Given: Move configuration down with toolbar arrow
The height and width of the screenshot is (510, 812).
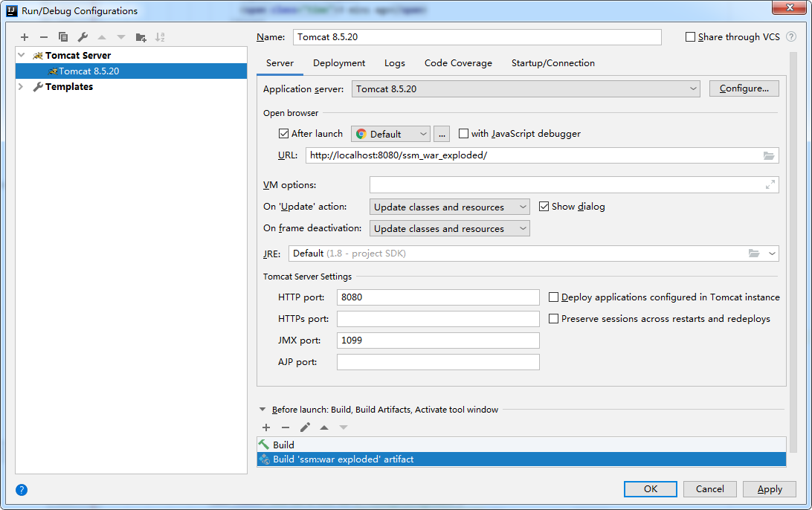Looking at the screenshot, I should 121,37.
